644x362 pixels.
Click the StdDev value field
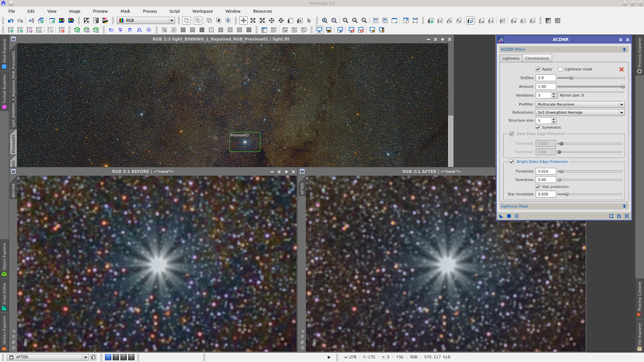point(546,78)
